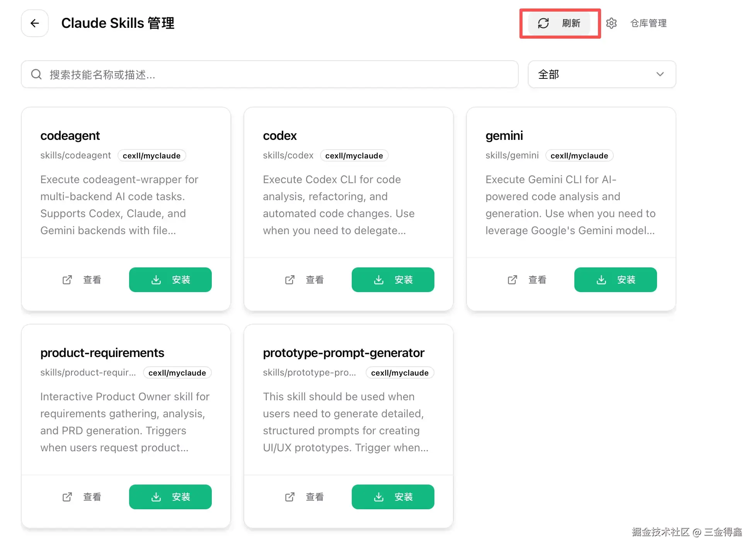Click the gemini card title
This screenshot has width=756, height=551.
click(504, 136)
